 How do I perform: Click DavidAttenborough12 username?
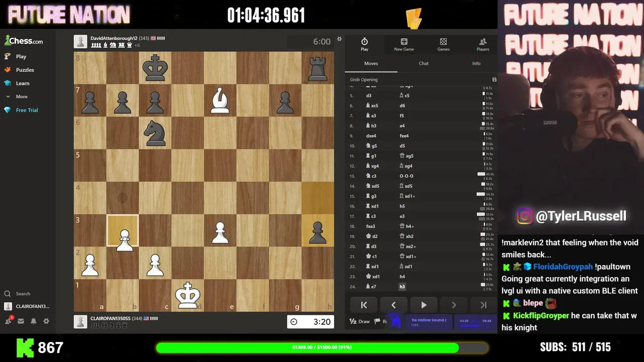point(114,38)
